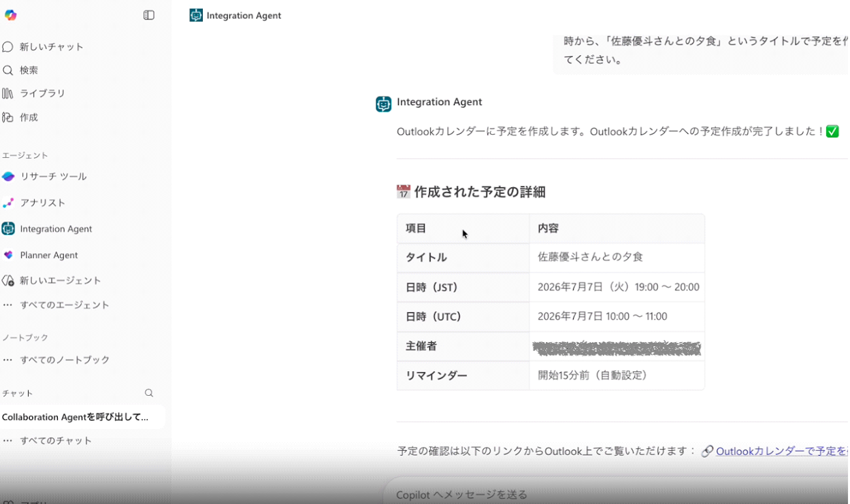Click Integration Agent title in header
This screenshot has width=850, height=504.
click(244, 15)
